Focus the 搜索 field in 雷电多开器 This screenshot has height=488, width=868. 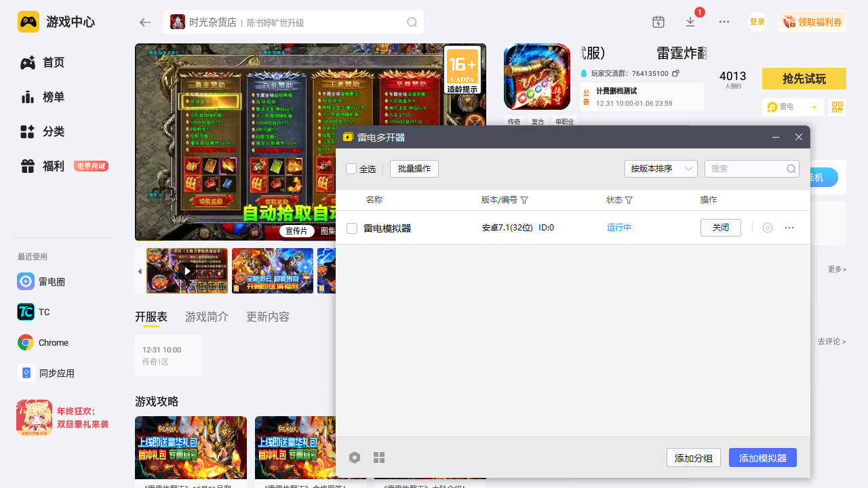click(752, 169)
